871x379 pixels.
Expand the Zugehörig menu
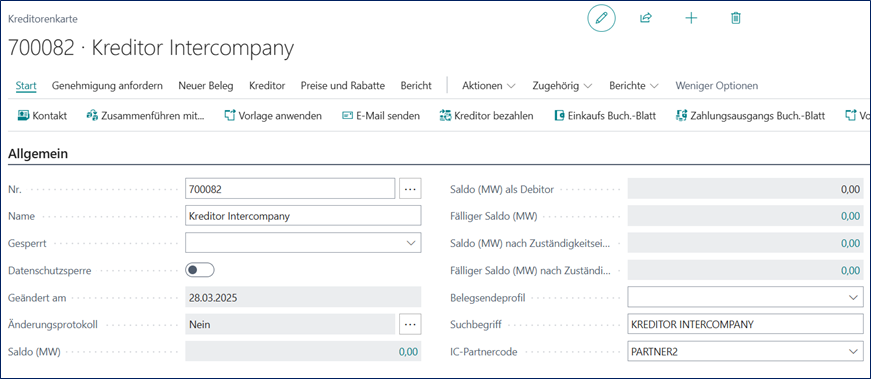coord(562,86)
